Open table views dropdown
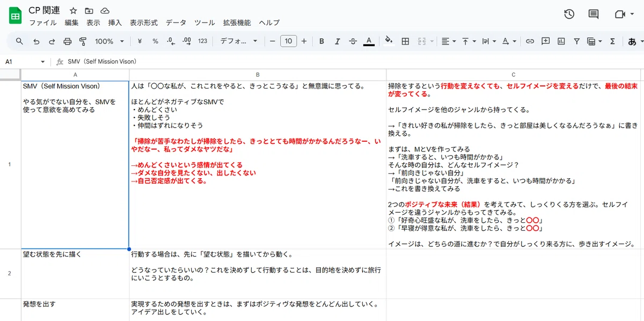644x321 pixels. point(594,41)
